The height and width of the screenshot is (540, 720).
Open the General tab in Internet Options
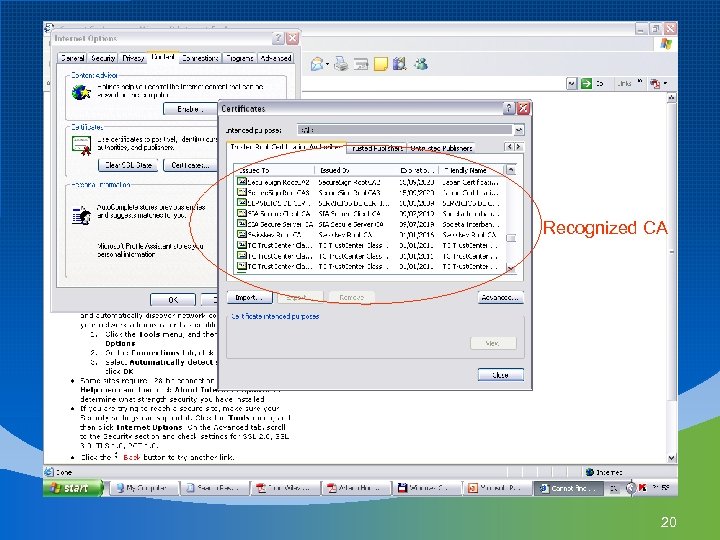pyautogui.click(x=72, y=58)
